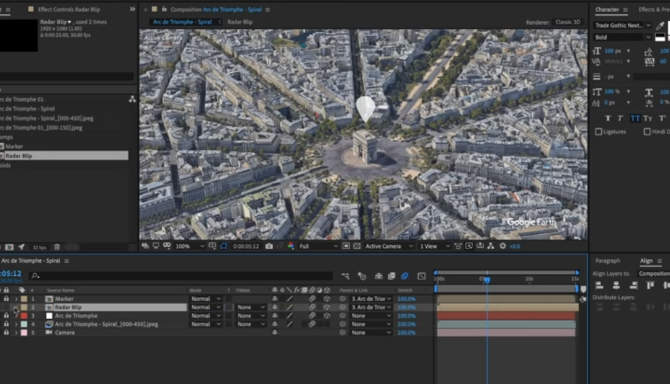The image size is (670, 384).
Task: Click the timeline layer search field
Action: pyautogui.click(x=181, y=276)
